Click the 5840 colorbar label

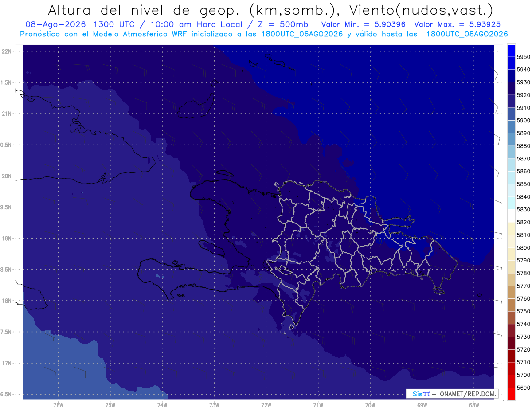point(523,197)
